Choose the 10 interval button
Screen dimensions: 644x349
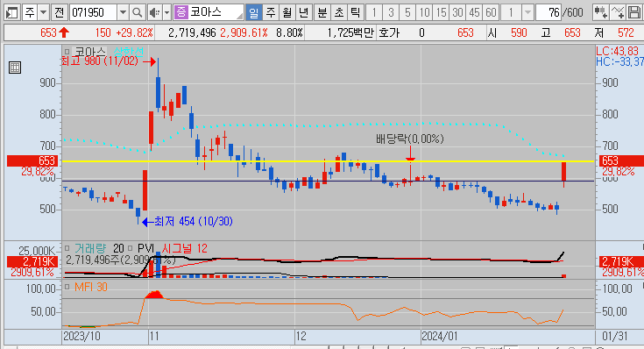point(424,13)
